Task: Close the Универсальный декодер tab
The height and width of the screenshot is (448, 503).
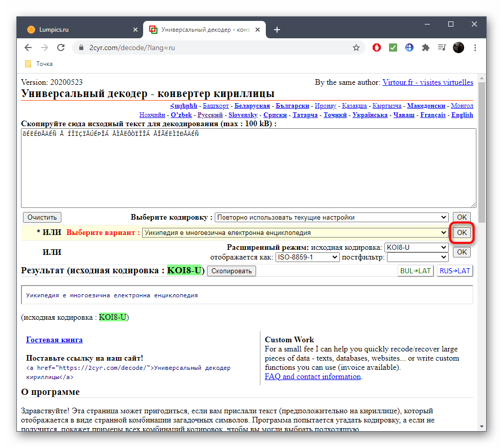Action: tap(258, 30)
